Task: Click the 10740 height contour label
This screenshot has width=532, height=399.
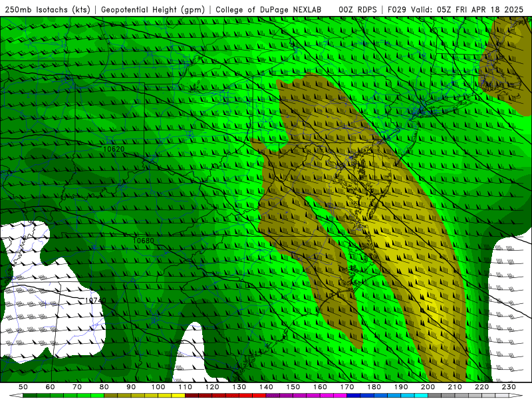Action: click(x=95, y=301)
